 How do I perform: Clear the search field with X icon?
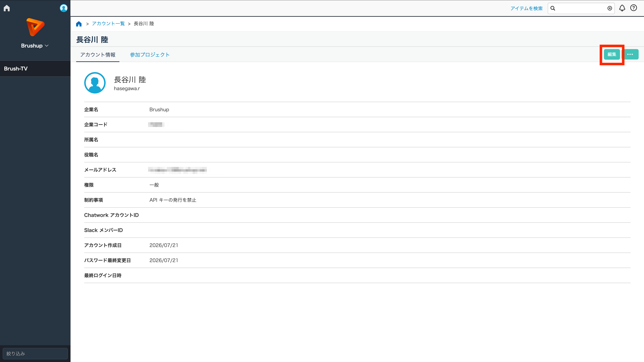pyautogui.click(x=610, y=9)
